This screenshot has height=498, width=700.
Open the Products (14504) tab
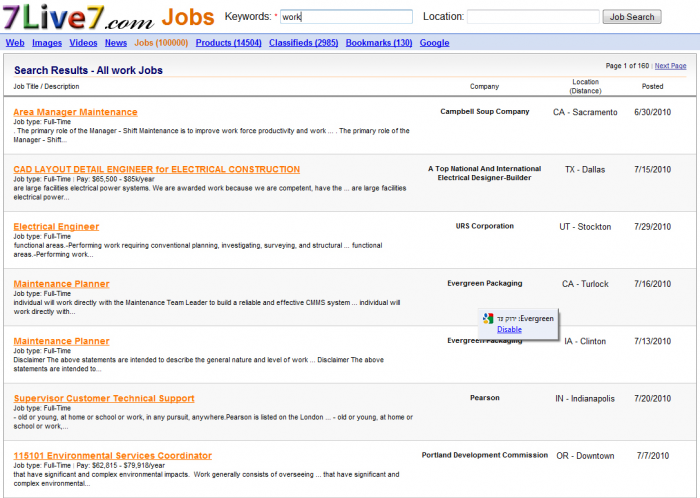click(229, 43)
